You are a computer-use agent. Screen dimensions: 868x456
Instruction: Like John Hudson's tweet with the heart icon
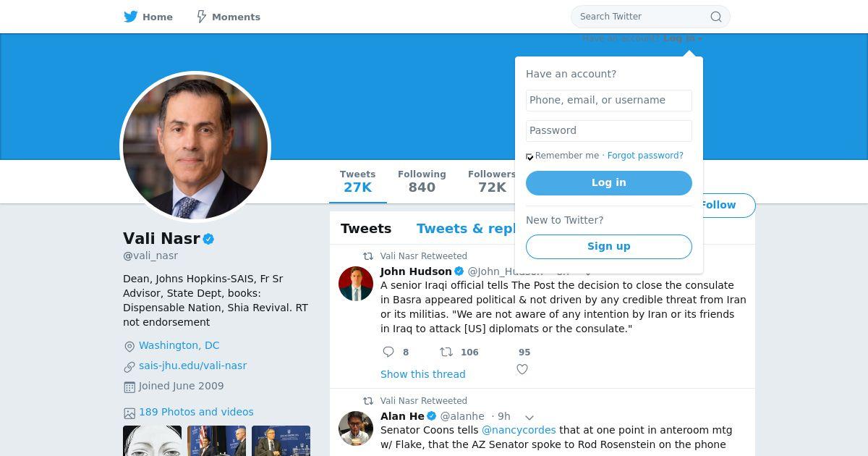[522, 369]
